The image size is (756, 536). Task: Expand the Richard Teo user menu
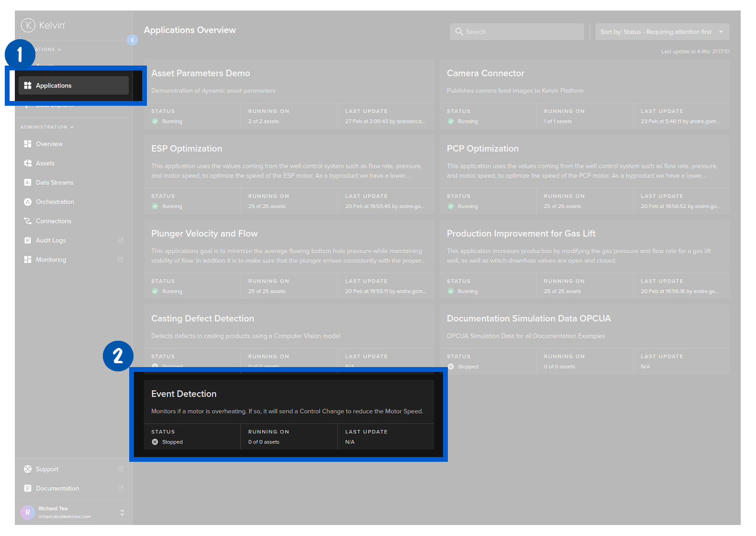tap(122, 513)
